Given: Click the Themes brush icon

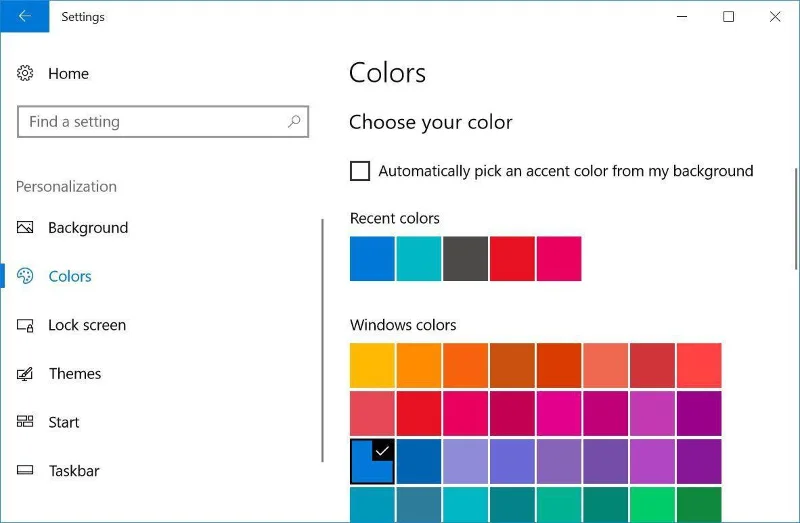Looking at the screenshot, I should coord(25,374).
